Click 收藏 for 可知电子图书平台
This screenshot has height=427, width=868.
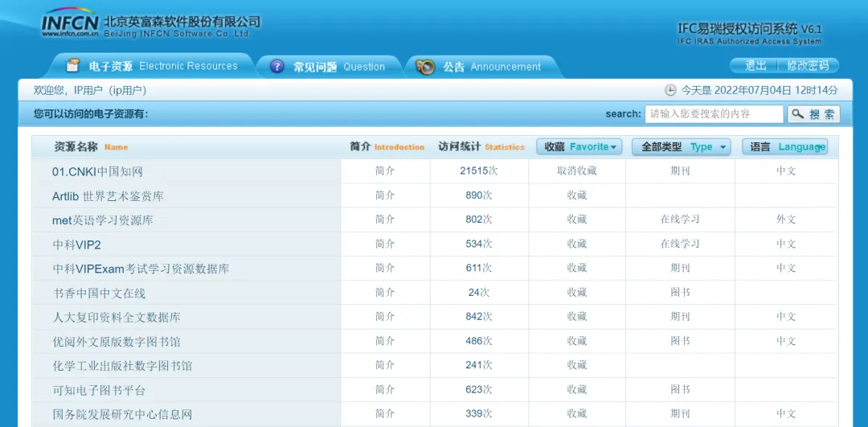577,389
